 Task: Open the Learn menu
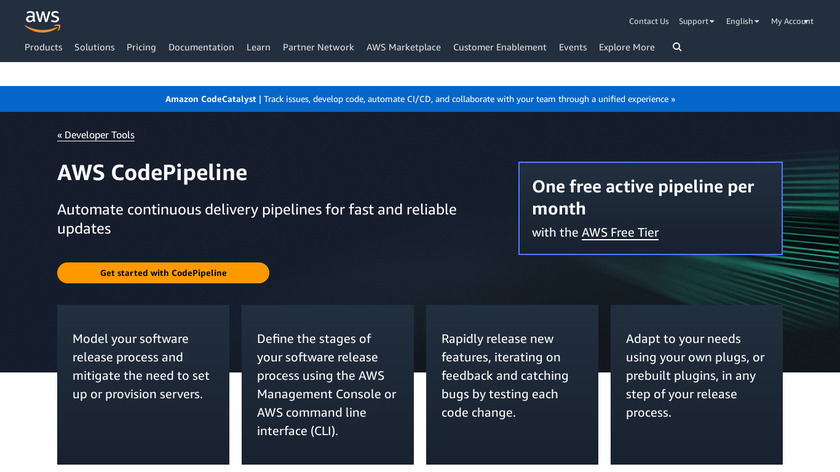click(x=258, y=47)
